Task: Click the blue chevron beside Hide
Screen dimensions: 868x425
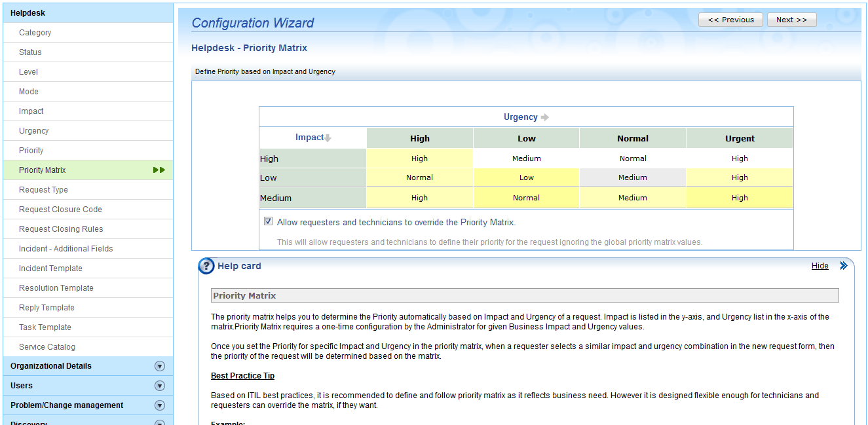Action: (x=844, y=266)
